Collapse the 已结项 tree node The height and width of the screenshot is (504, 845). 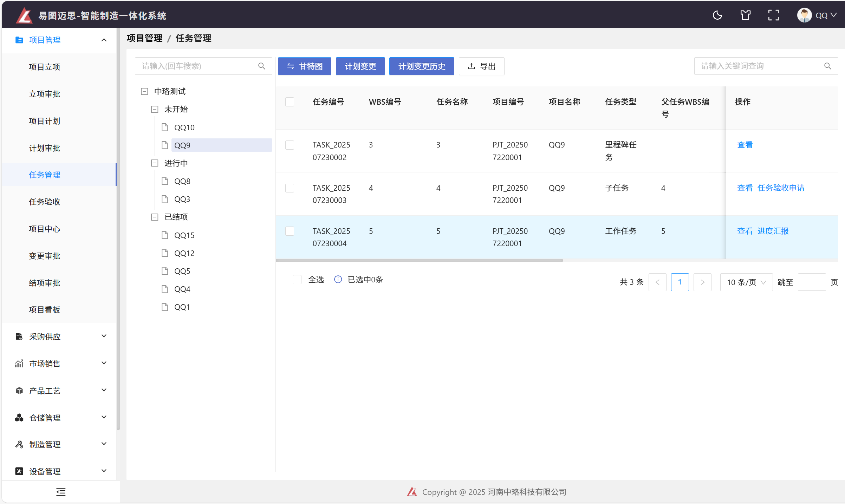tap(155, 217)
